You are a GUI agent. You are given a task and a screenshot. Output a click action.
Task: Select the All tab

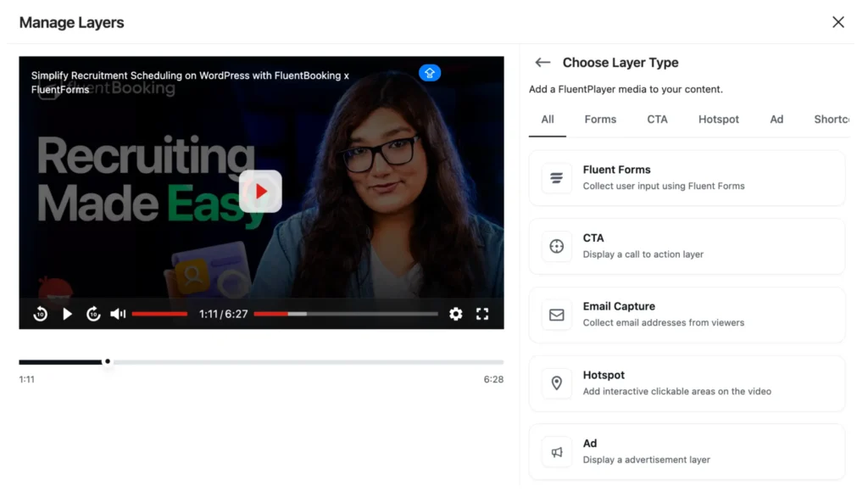click(548, 120)
